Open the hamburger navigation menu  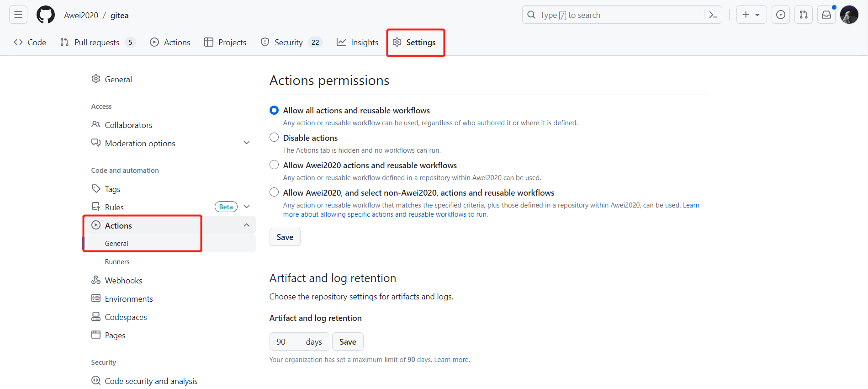[x=18, y=15]
